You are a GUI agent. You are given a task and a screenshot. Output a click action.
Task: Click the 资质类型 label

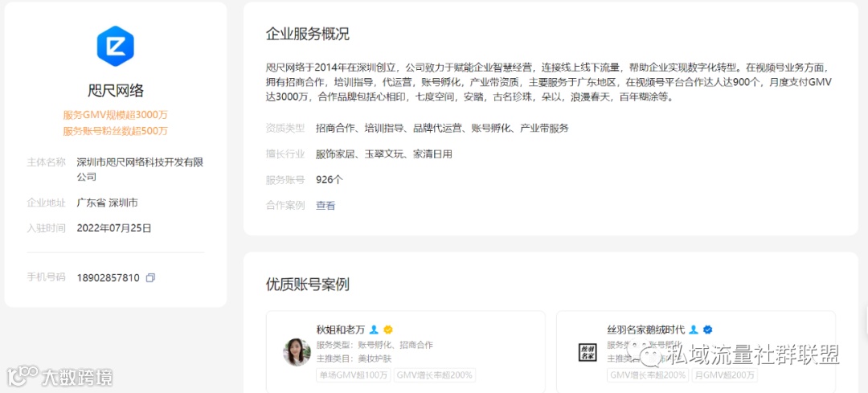285,129
